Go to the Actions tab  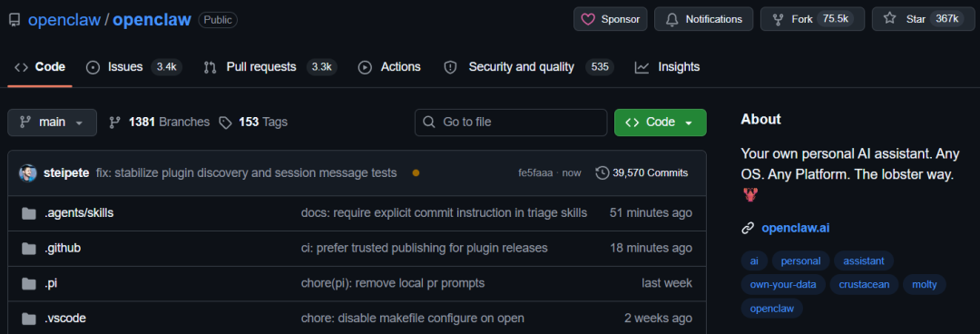(388, 67)
